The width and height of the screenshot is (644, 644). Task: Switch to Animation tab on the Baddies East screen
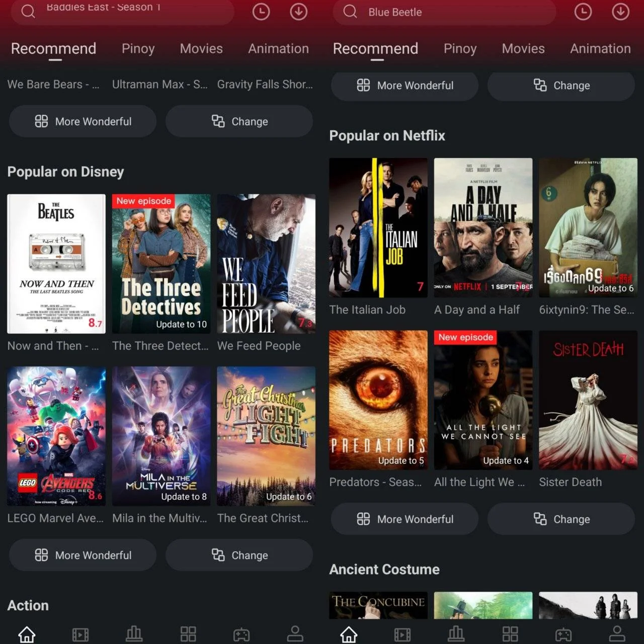click(x=279, y=49)
